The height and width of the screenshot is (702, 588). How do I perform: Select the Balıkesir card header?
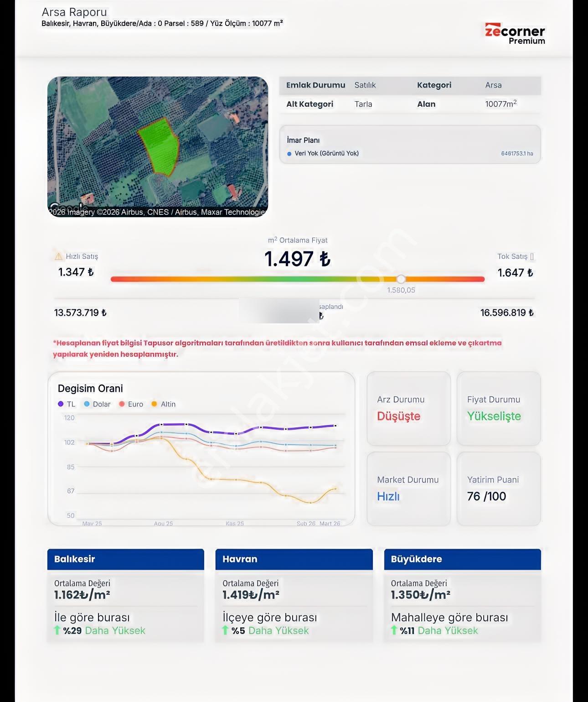[x=125, y=559]
